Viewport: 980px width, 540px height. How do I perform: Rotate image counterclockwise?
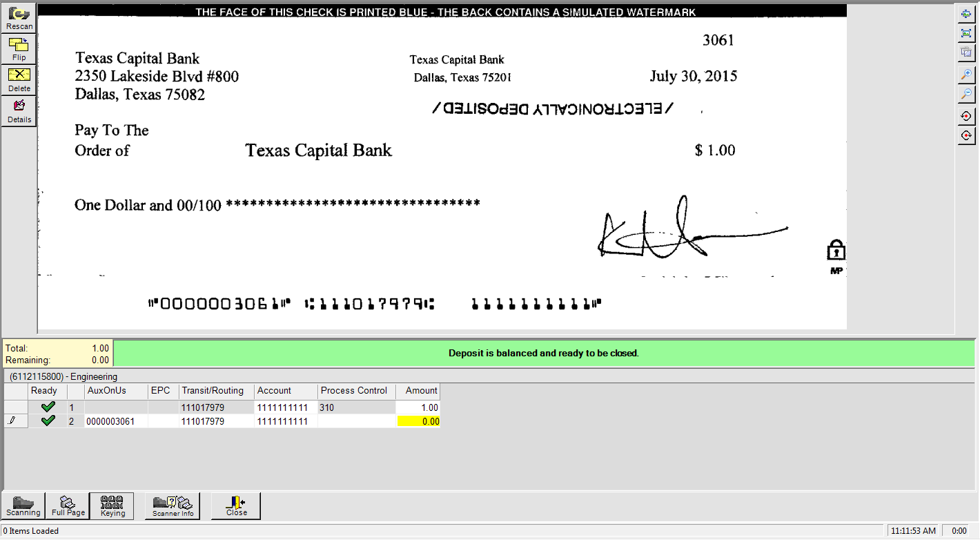coord(966,116)
